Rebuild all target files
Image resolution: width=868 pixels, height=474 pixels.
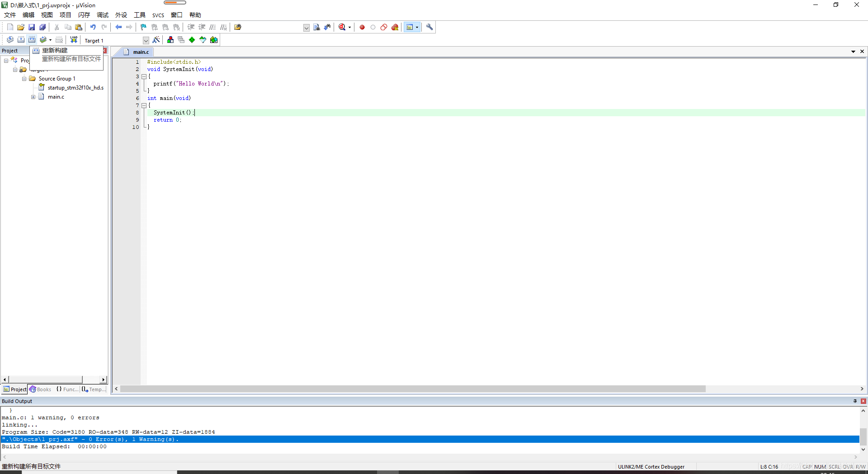[x=32, y=40]
